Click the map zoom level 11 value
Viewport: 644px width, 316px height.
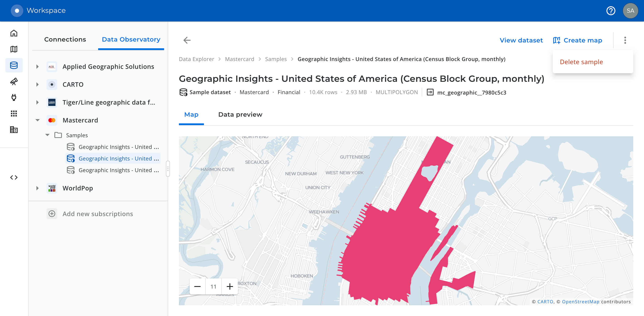point(214,287)
